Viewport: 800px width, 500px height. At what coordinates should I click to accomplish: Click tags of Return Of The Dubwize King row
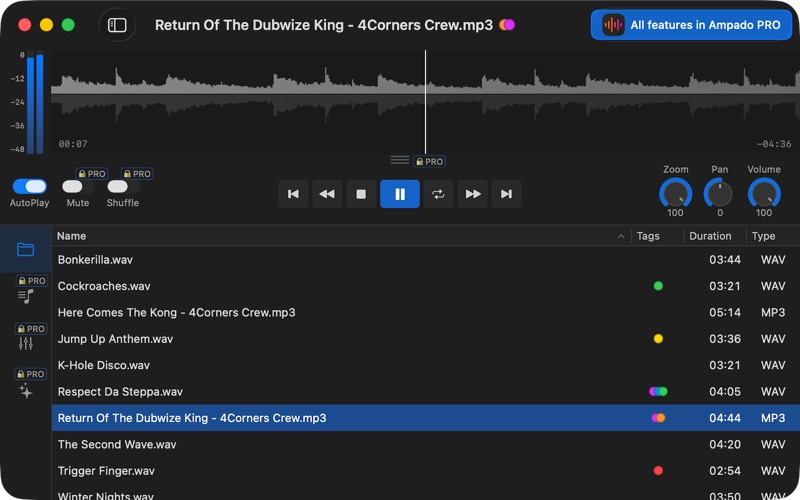[x=658, y=418]
